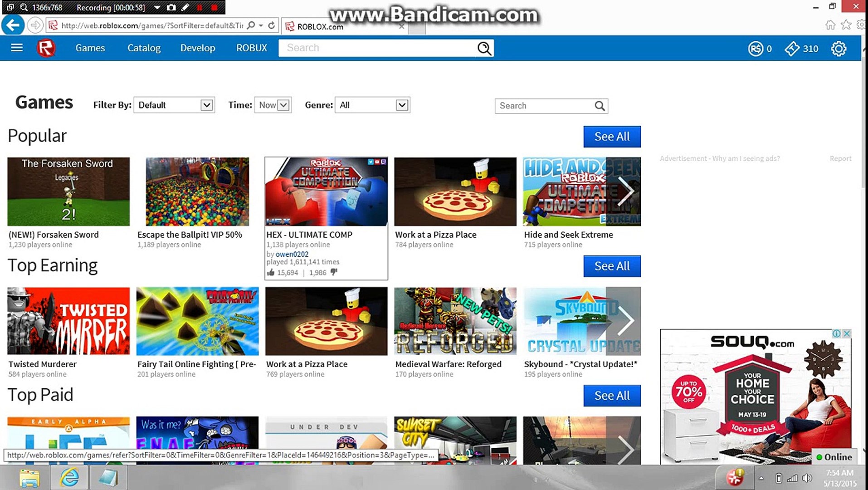868x490 pixels.
Task: Open Fairy Tail Online Fighting thumbnail
Action: coord(197,321)
